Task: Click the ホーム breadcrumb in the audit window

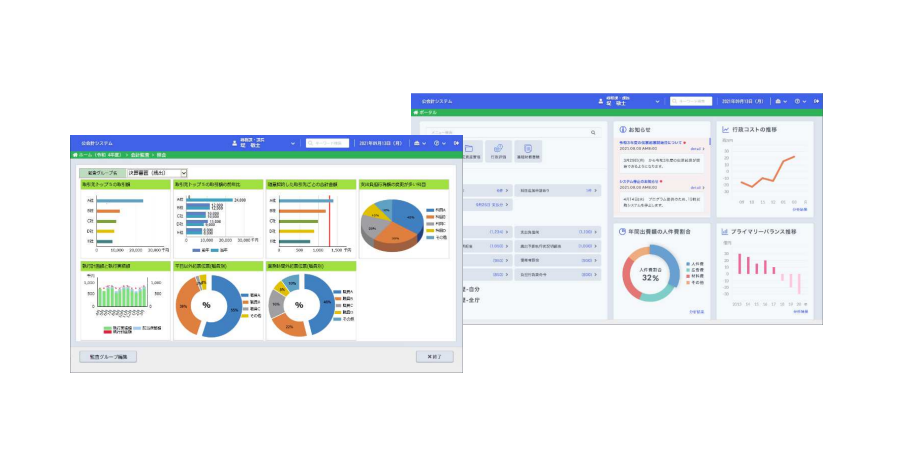Action: tap(86, 155)
